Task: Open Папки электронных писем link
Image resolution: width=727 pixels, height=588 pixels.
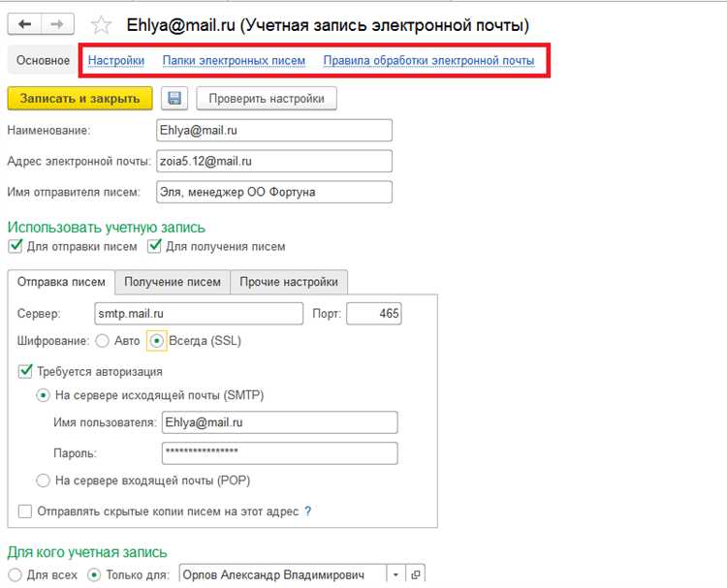Action: pyautogui.click(x=234, y=60)
